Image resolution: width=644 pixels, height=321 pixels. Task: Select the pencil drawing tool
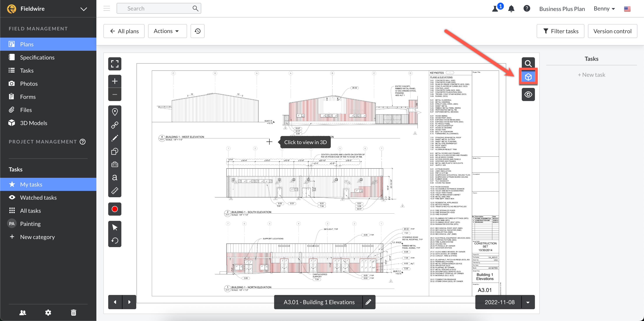tap(115, 138)
